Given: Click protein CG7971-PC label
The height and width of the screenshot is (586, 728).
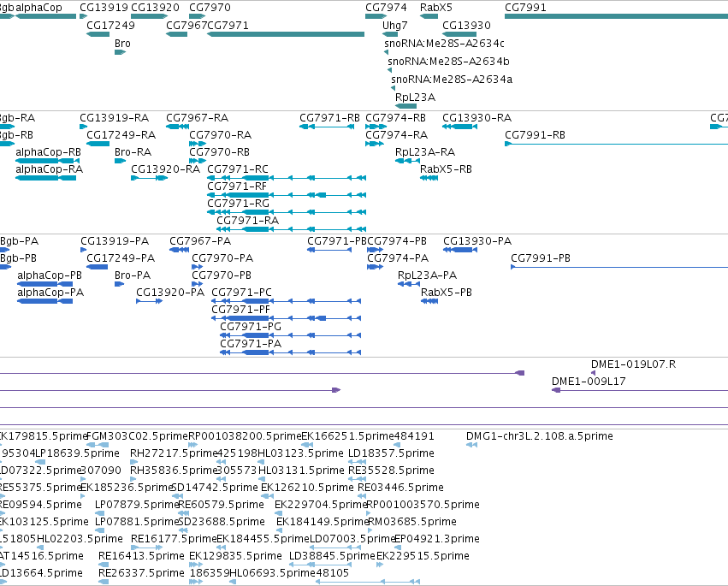Looking at the screenshot, I should [x=241, y=293].
